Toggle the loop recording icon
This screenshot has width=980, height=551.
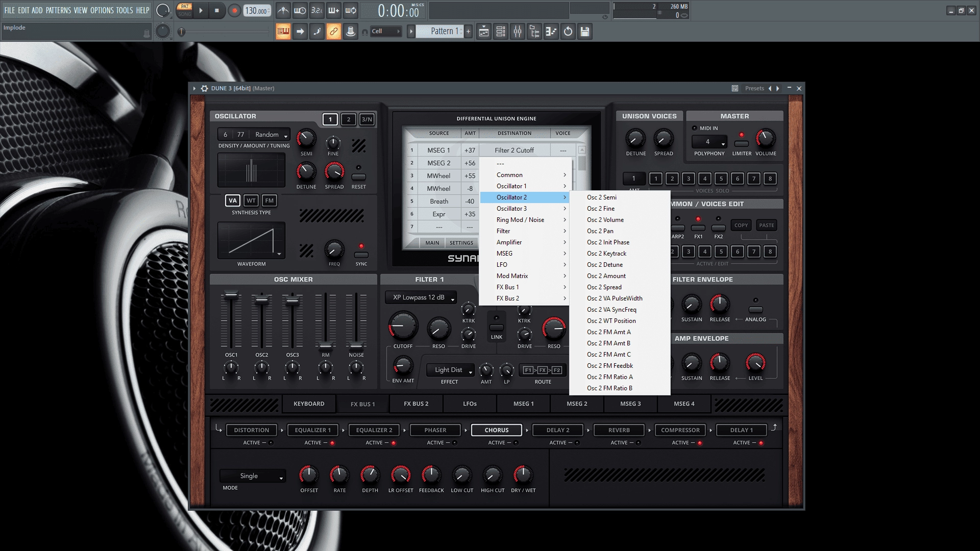pyautogui.click(x=351, y=10)
